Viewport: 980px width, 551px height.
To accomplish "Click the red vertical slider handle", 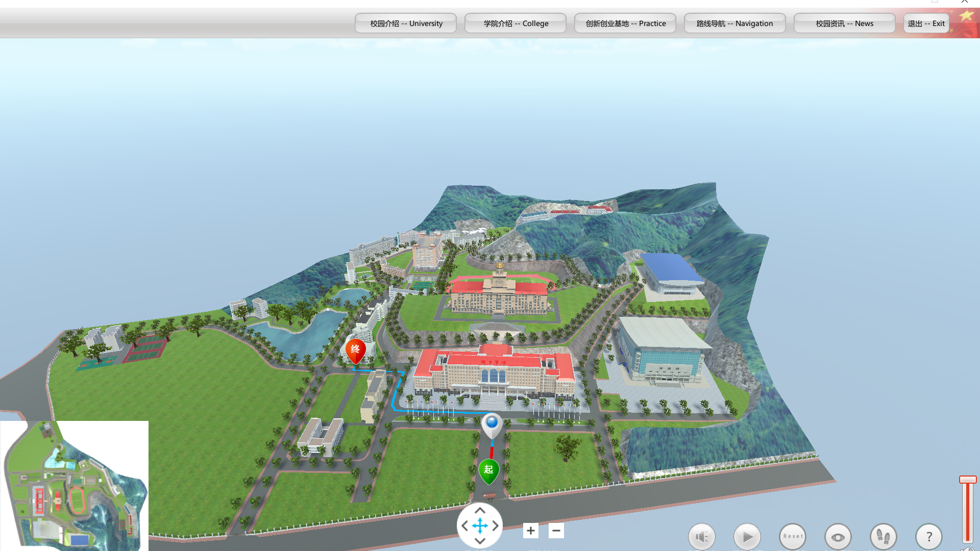I will point(967,480).
